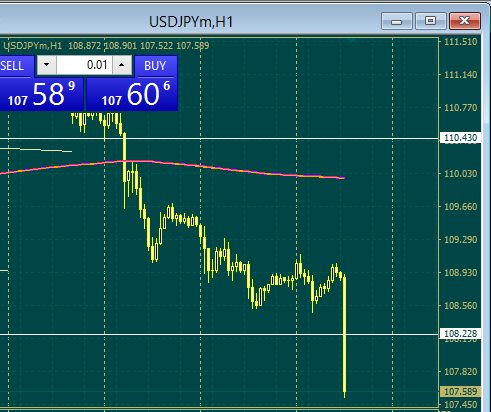Screen dimensions: 491x412
Task: Click the BUY one-click trading button
Action: 156,66
